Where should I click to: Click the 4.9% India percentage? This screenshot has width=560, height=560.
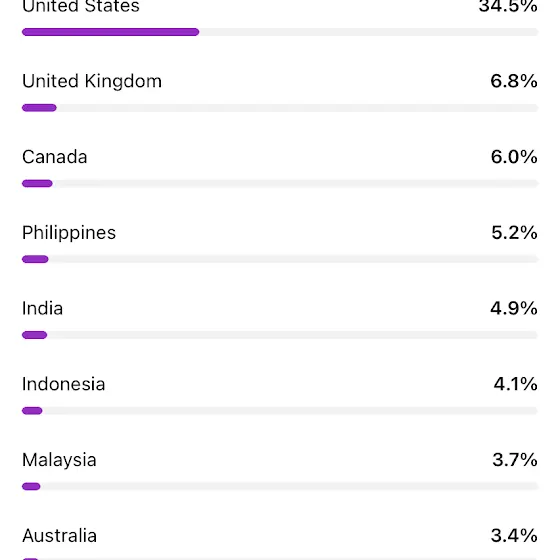click(514, 308)
